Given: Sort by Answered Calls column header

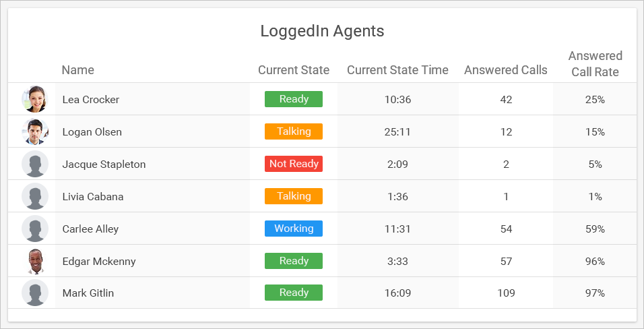Looking at the screenshot, I should (x=506, y=70).
